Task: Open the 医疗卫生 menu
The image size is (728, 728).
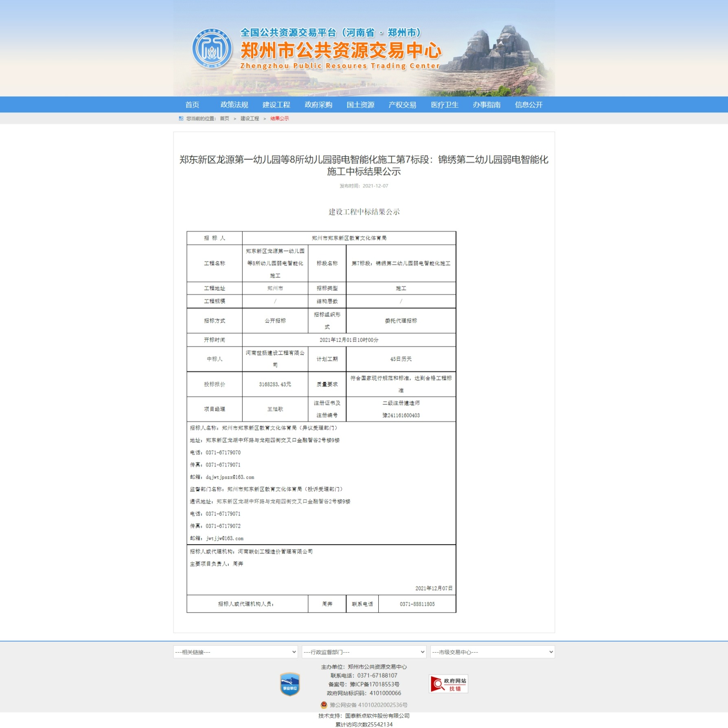Action: coord(444,105)
